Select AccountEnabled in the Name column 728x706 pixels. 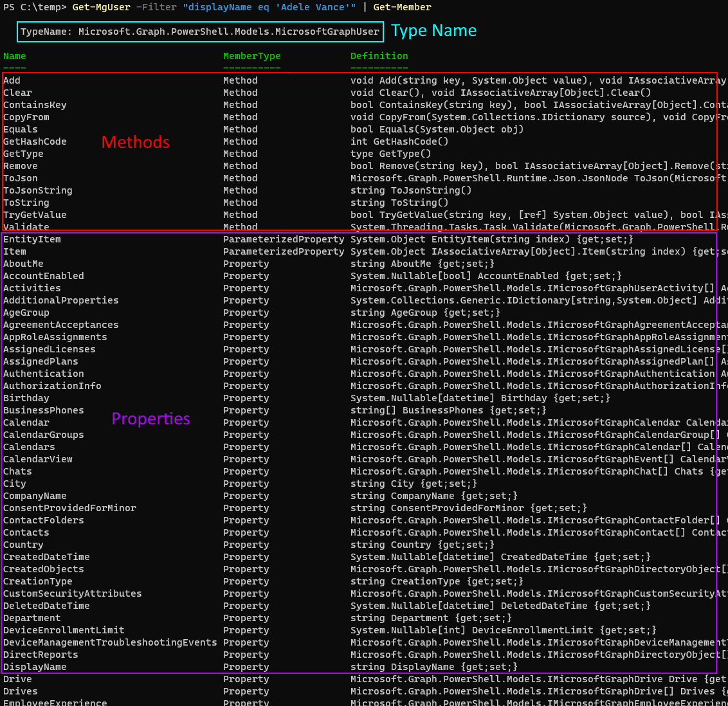click(44, 276)
